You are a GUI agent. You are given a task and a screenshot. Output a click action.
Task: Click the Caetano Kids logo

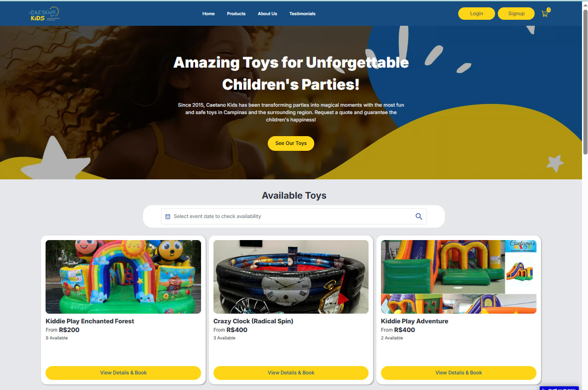pos(44,14)
